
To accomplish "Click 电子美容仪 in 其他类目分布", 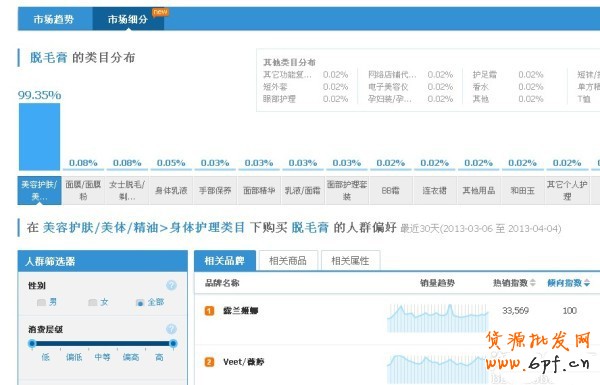I will pos(388,87).
